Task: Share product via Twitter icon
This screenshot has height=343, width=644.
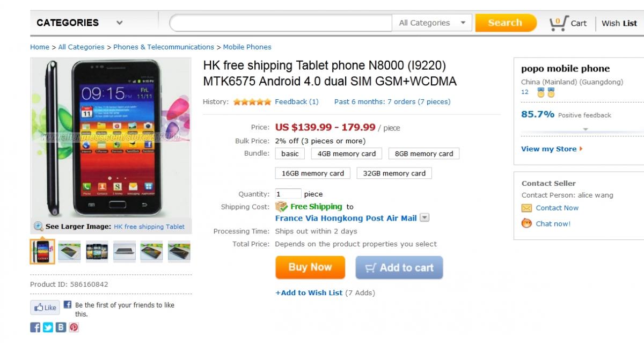Action: [48, 327]
